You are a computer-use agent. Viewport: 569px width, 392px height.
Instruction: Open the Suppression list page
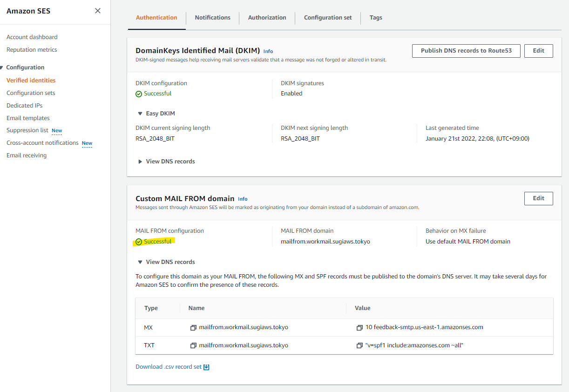tap(27, 130)
